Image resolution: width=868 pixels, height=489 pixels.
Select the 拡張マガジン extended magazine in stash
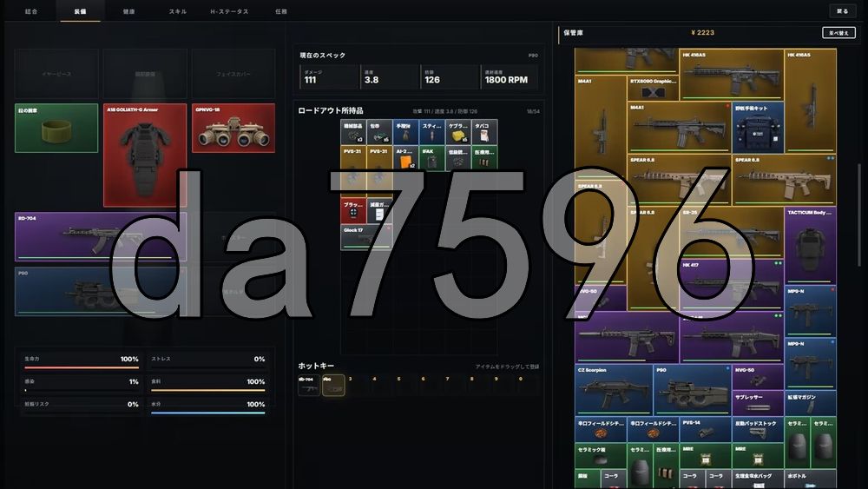(x=810, y=403)
